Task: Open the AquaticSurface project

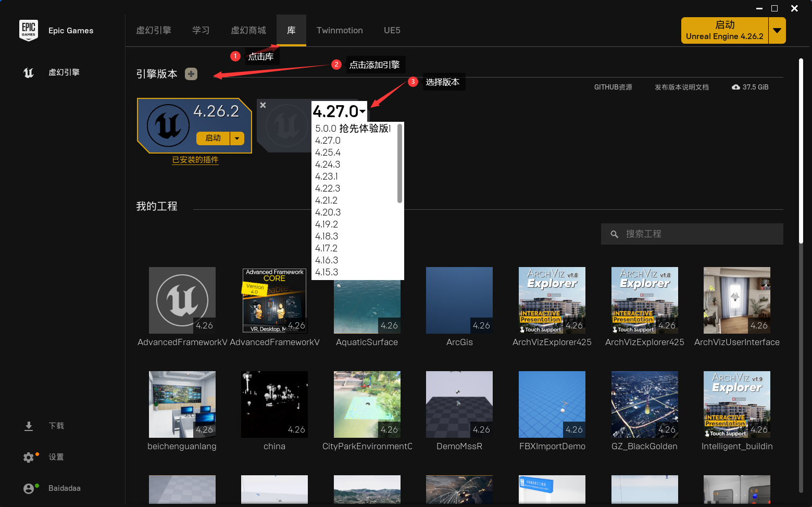Action: tap(367, 307)
